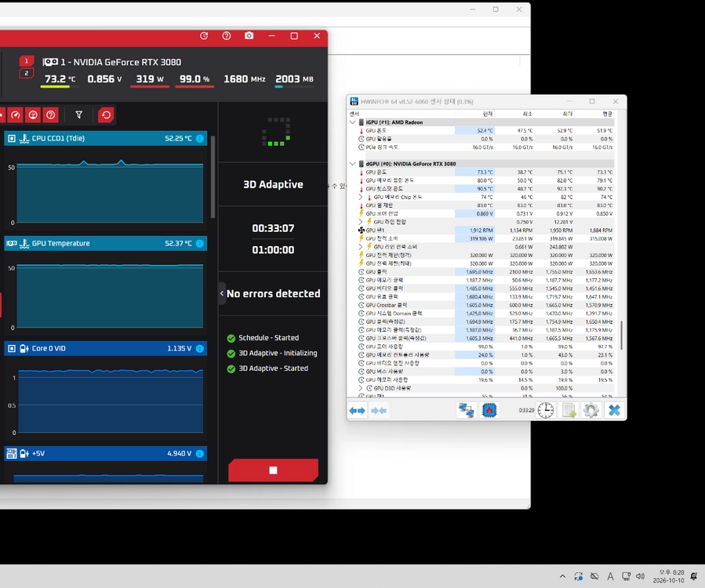705x588 pixels.
Task: Click the 최대 column header in HWiNFO
Action: (x=554, y=114)
